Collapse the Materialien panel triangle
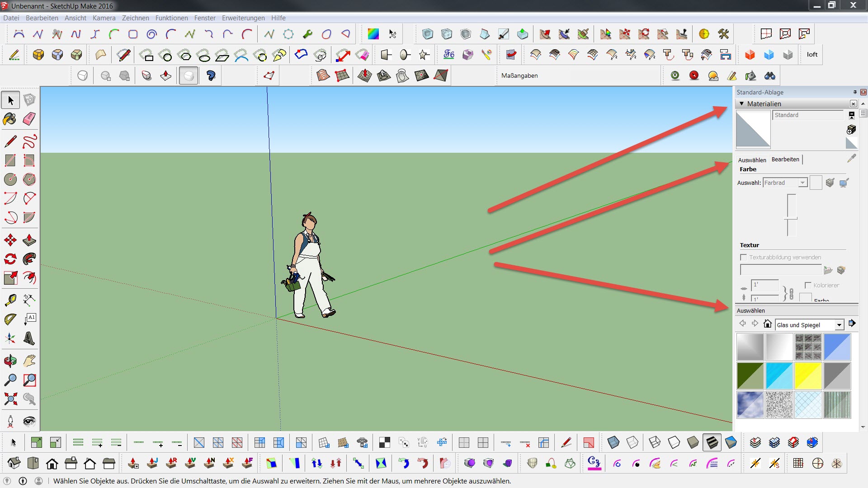Screen dimensions: 868x488 tap(741, 103)
